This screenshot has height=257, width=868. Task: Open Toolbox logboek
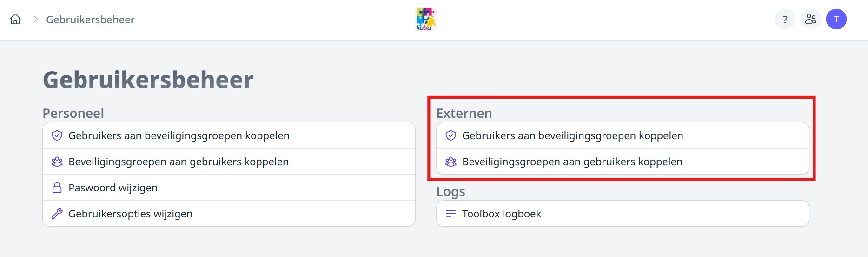(x=501, y=214)
